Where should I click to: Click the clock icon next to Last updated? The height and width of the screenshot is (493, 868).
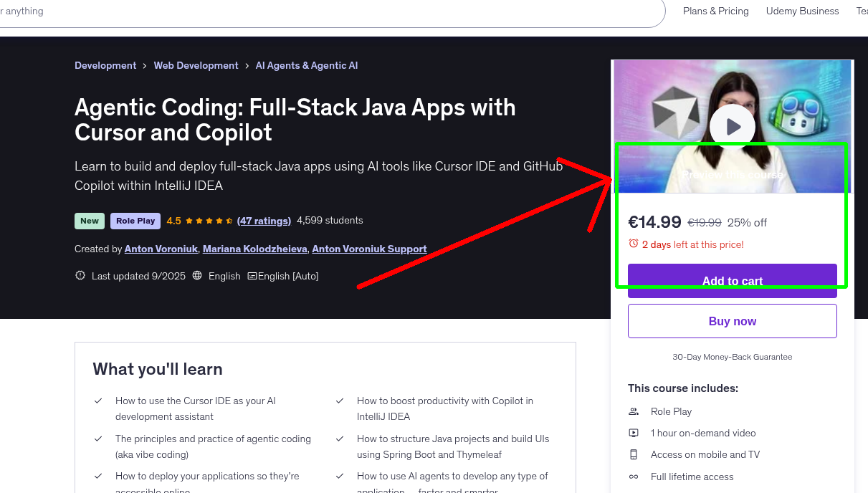[80, 275]
